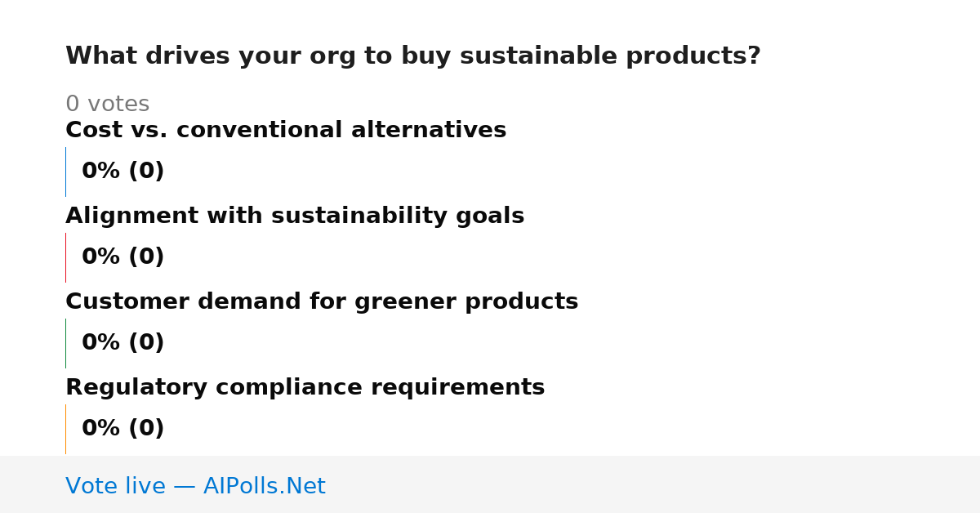The width and height of the screenshot is (980, 513).
Task: Choose Alignment with sustainability goals option
Action: [x=295, y=216]
